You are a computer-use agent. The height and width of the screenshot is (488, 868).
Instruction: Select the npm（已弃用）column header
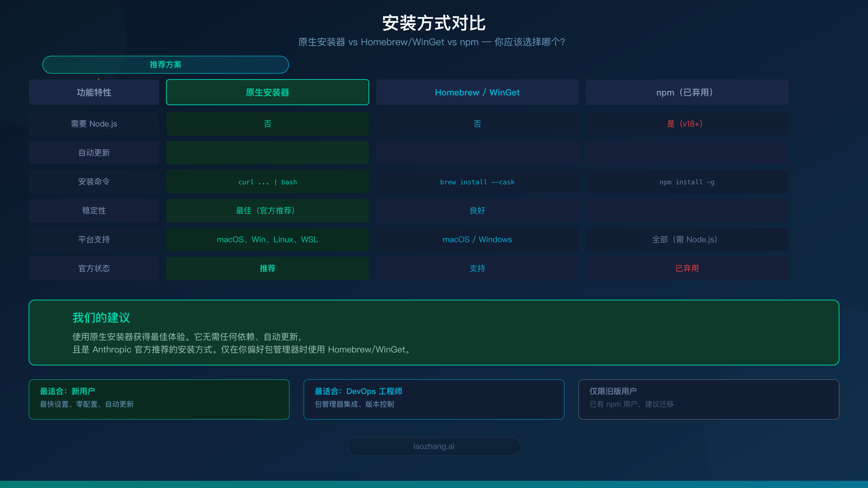pyautogui.click(x=686, y=92)
